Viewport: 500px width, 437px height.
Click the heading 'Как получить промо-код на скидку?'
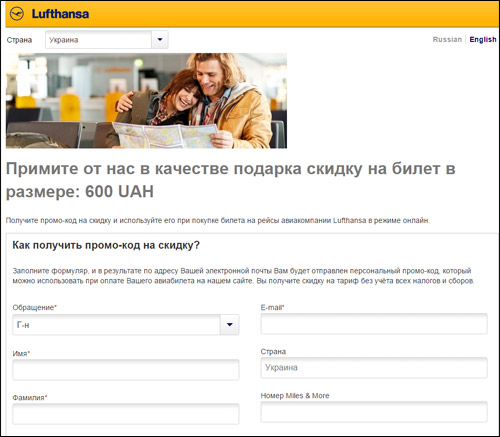106,245
